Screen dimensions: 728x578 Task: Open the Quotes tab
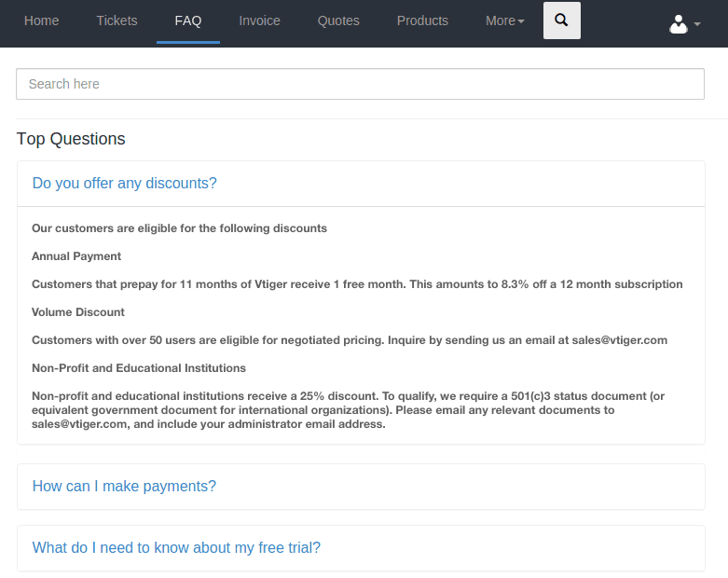click(338, 21)
